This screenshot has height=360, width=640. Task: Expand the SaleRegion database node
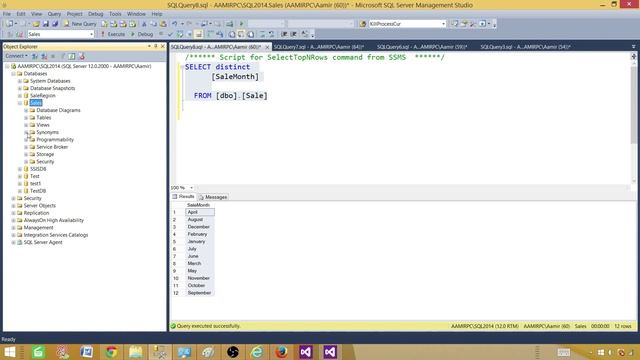(20, 96)
